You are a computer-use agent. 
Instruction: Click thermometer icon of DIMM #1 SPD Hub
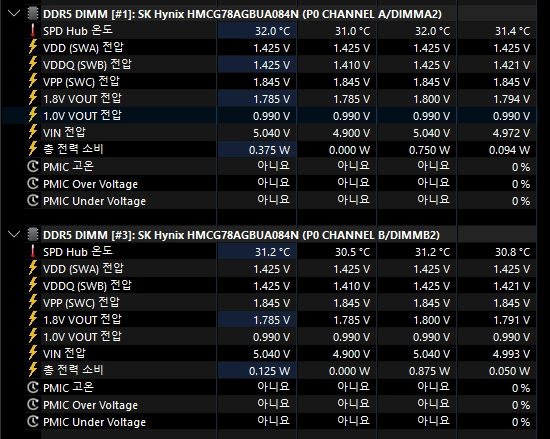point(33,31)
